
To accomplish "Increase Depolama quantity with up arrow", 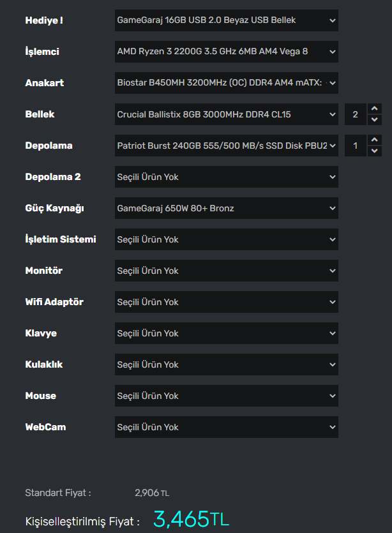I will (375, 140).
